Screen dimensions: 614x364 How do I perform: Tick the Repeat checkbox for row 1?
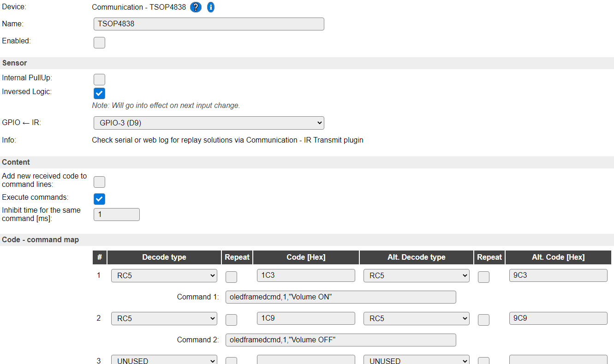[231, 277]
